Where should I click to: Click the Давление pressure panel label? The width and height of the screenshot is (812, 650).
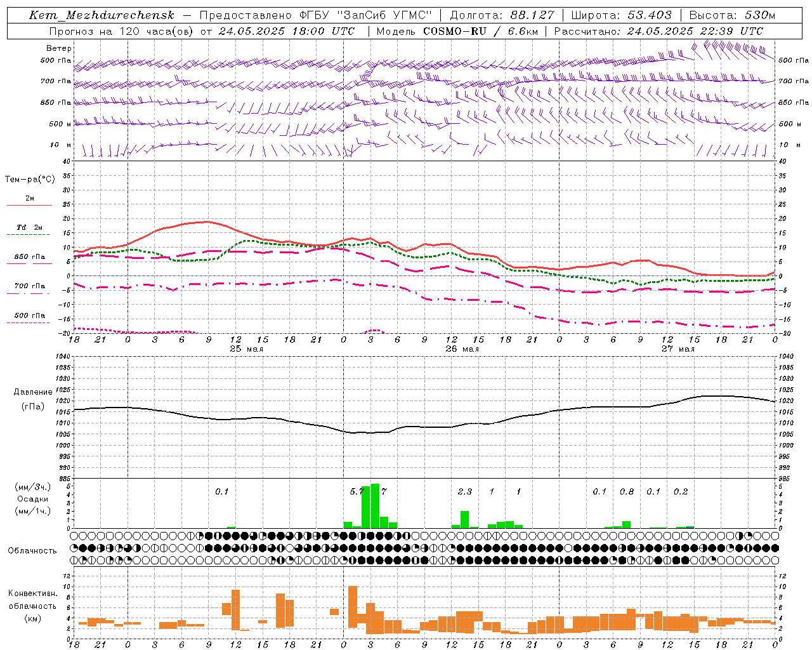(32, 392)
